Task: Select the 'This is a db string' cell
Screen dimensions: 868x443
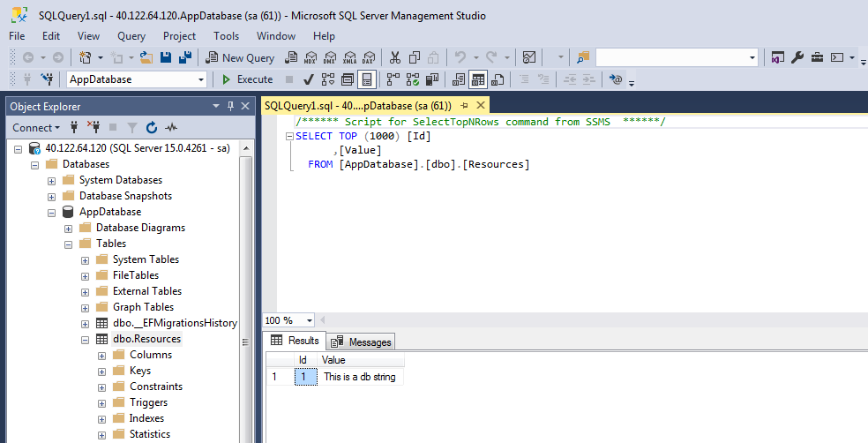Action: pos(360,377)
